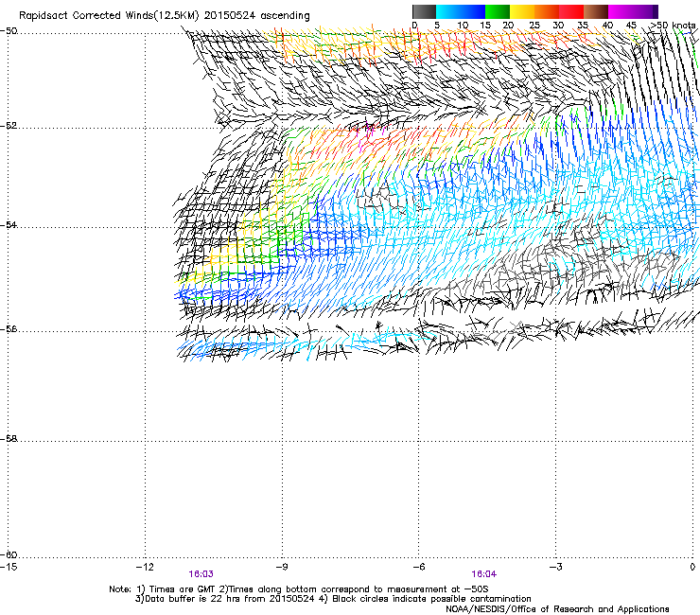Click the NOAA/NESDIS credit line
This screenshot has width=700, height=615.
point(557,609)
